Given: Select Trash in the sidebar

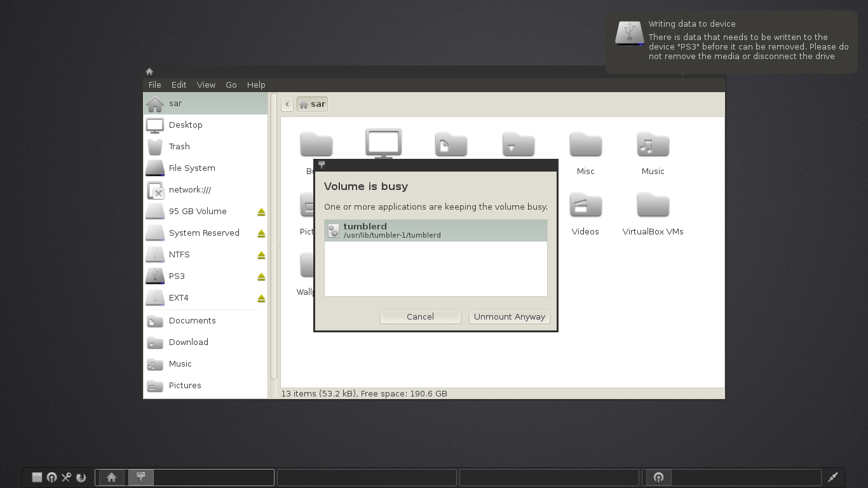Looking at the screenshot, I should pos(179,147).
